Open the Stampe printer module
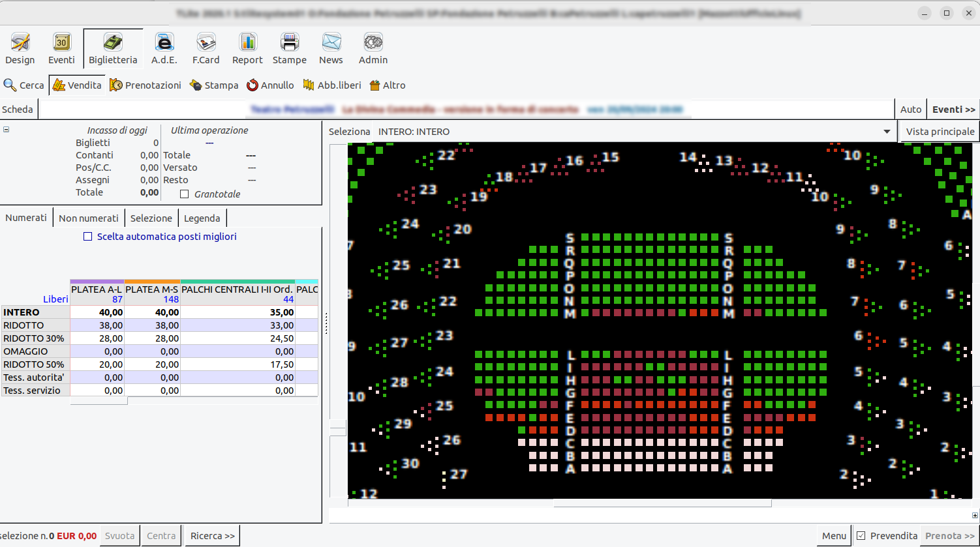Screen dimensions: 980x547 pyautogui.click(x=289, y=49)
